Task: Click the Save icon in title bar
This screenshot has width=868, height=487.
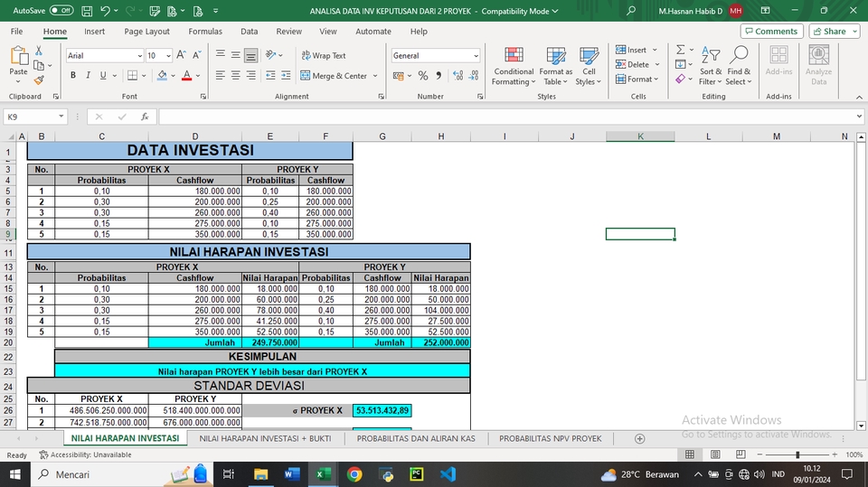Action: point(87,11)
